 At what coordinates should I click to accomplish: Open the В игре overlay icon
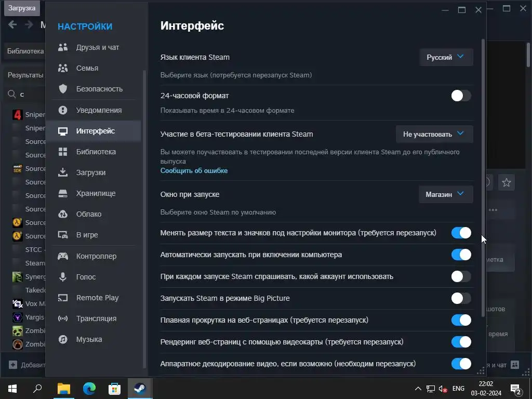pyautogui.click(x=63, y=235)
